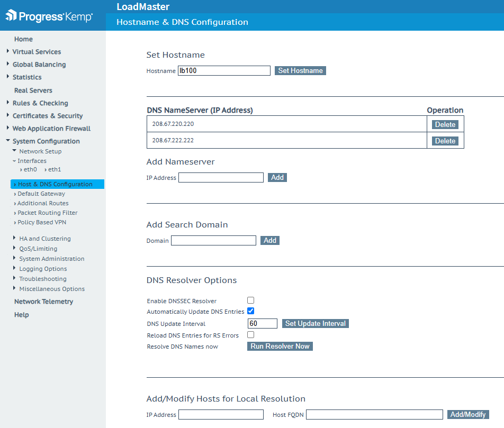Open Real Servers page
Image resolution: width=504 pixels, height=428 pixels.
coord(33,90)
